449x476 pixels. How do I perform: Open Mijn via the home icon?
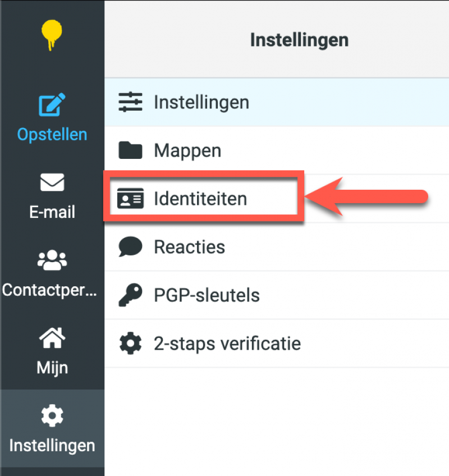[52, 337]
